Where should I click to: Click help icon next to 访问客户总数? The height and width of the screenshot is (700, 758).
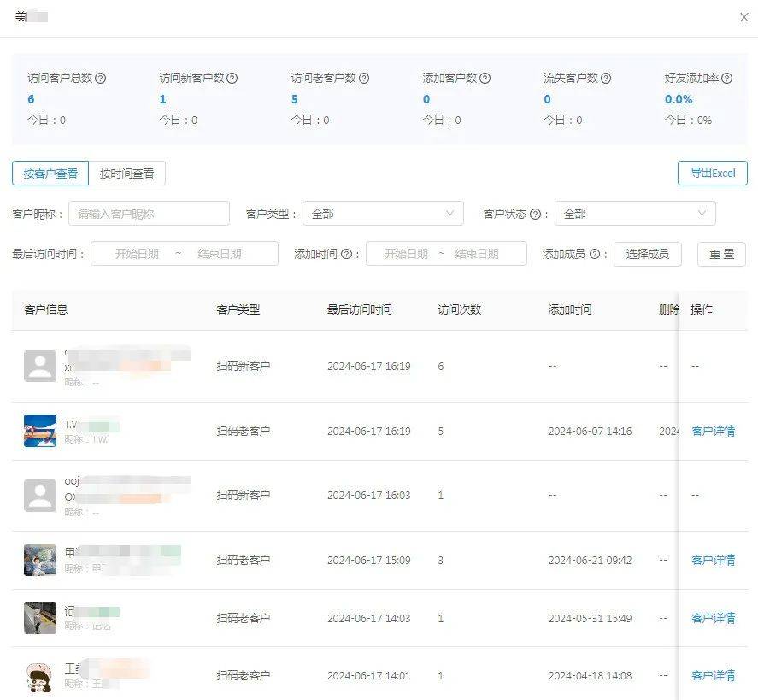click(x=101, y=78)
